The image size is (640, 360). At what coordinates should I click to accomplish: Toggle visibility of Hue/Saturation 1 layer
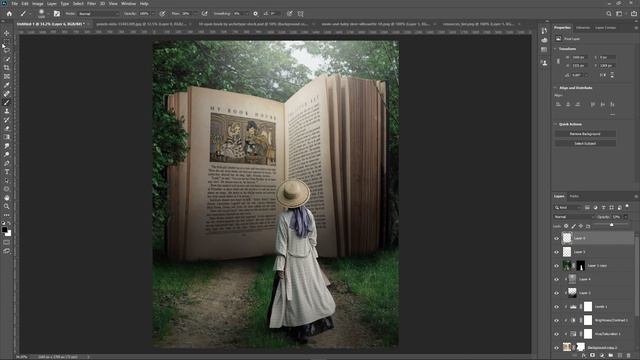pyautogui.click(x=556, y=334)
